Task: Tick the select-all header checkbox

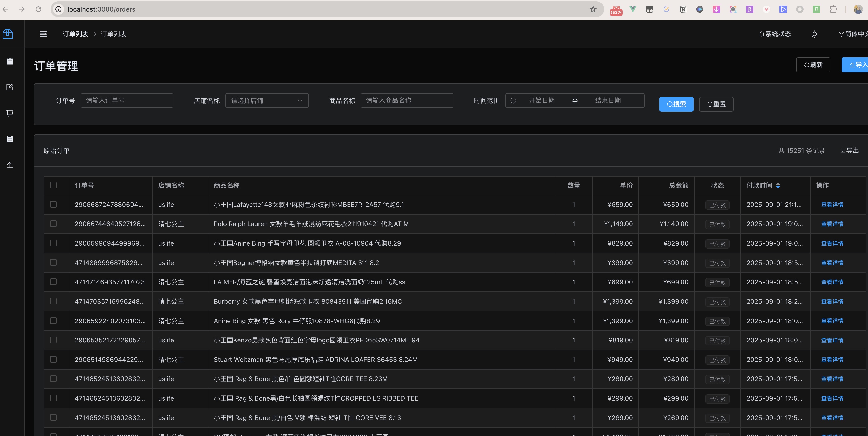Action: (53, 185)
